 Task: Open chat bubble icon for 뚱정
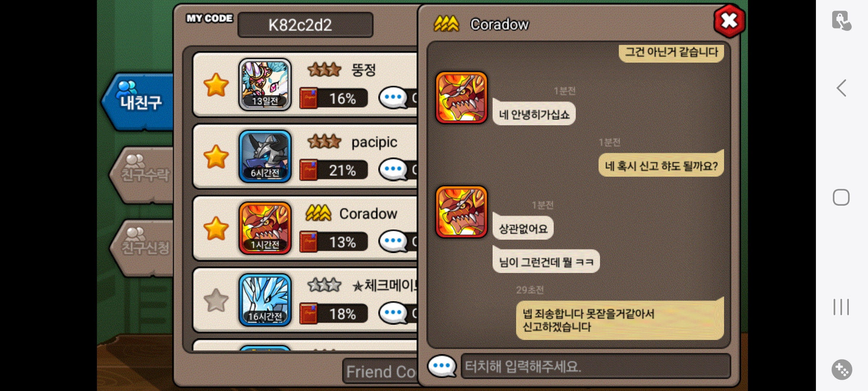coord(393,98)
